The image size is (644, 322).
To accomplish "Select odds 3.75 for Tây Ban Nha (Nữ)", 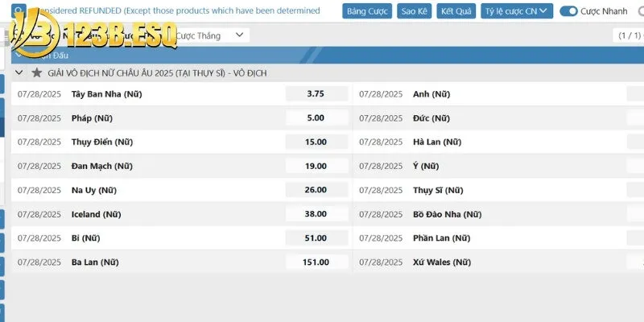I will coord(316,93).
